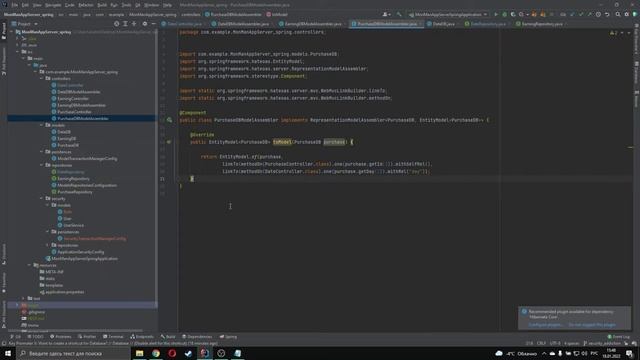
Task: Click Configure plugins link in notification
Action: [545, 325]
